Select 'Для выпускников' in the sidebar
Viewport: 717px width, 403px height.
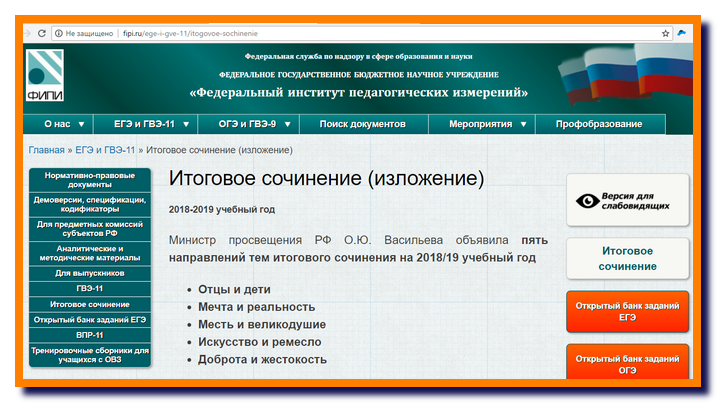[x=90, y=272]
